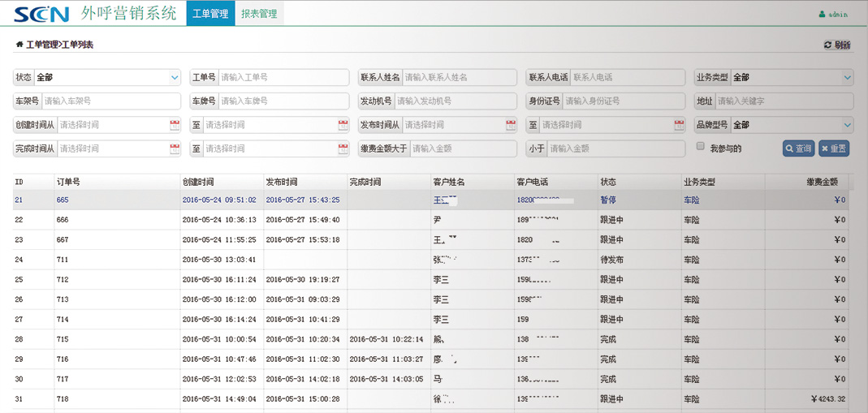The image size is (868, 413).
Task: Open calendar picker for 创建时间从 field
Action: tap(175, 125)
